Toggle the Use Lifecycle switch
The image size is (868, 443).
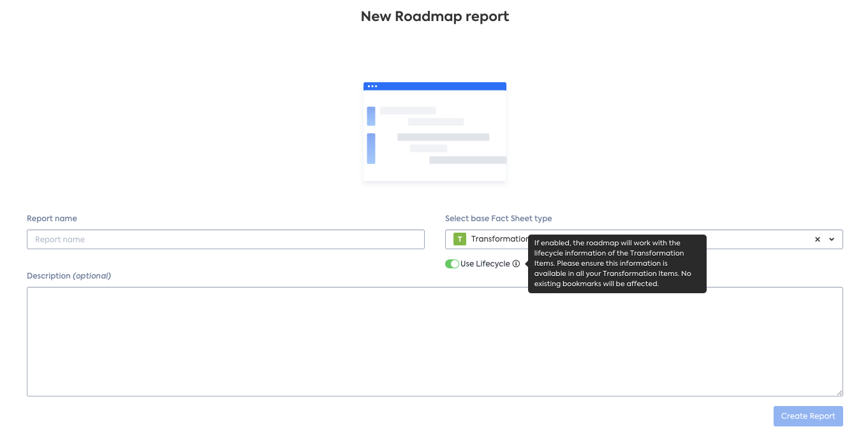click(x=452, y=264)
